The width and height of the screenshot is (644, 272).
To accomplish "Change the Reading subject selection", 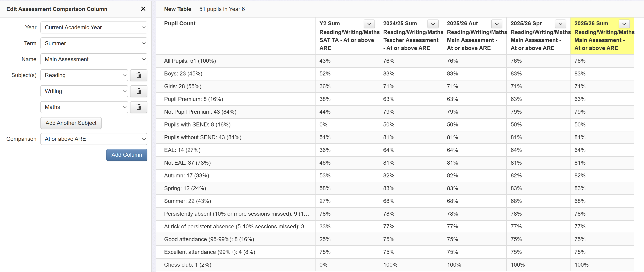I will [84, 75].
